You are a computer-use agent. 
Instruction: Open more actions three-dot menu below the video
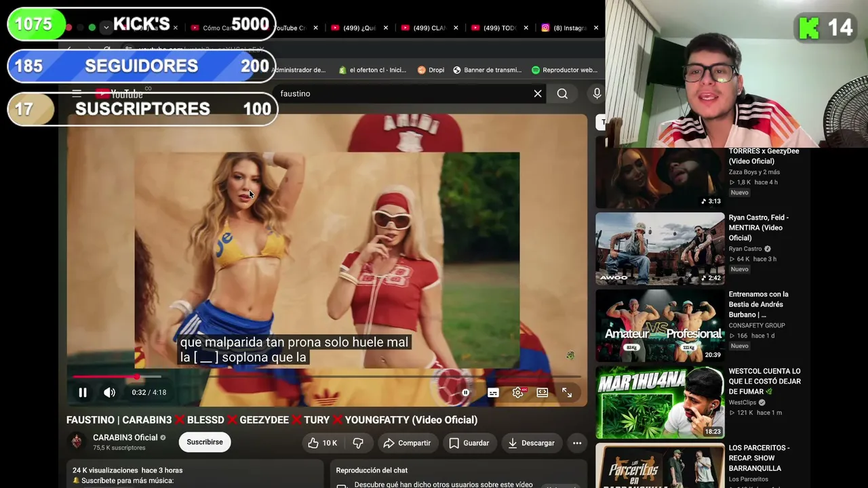[x=577, y=443]
